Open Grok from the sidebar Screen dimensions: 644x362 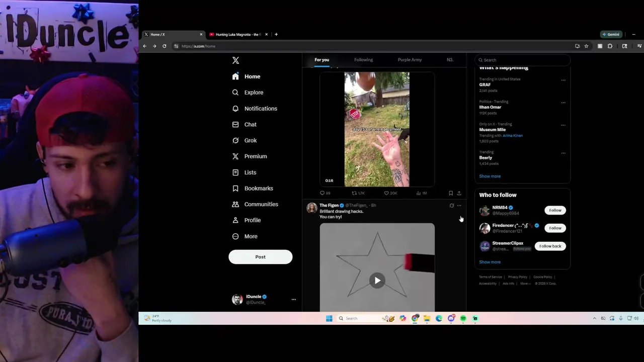(x=245, y=140)
